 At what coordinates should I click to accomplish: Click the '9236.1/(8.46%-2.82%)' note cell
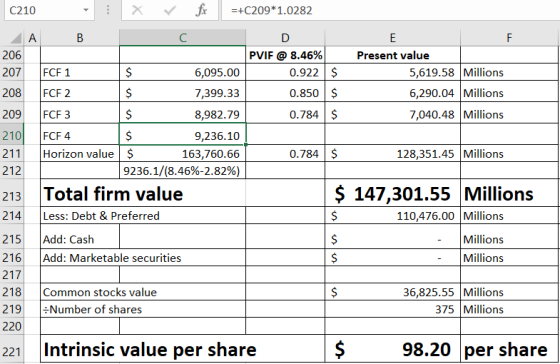(182, 170)
